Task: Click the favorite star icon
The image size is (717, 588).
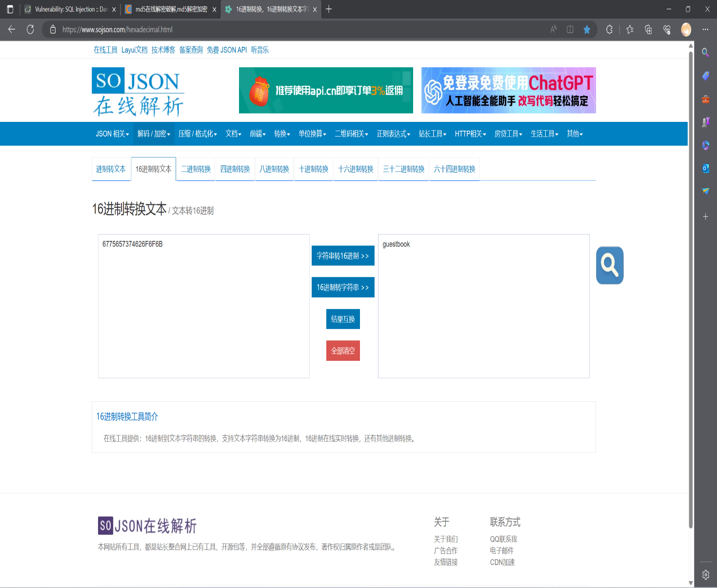Action: 587,29
